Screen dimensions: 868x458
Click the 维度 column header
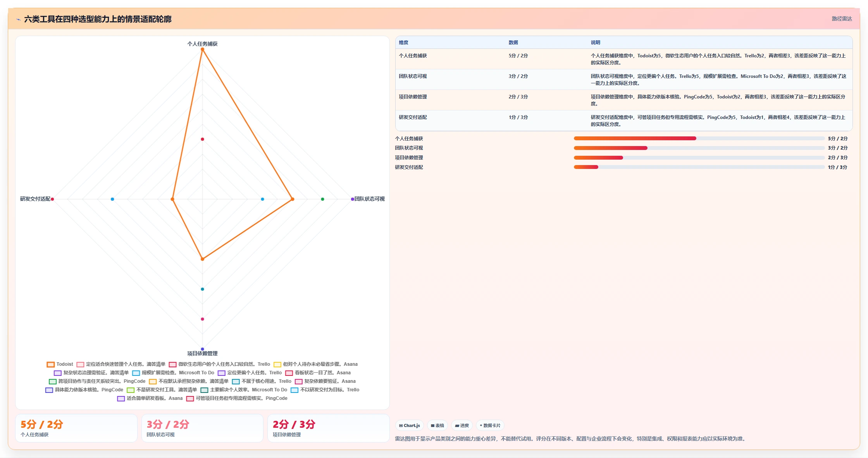click(x=403, y=43)
